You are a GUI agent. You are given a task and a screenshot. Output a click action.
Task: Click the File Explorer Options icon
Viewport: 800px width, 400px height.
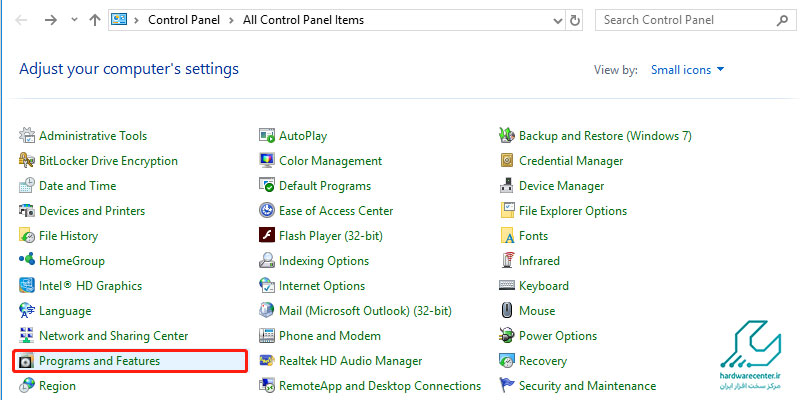[x=507, y=211]
